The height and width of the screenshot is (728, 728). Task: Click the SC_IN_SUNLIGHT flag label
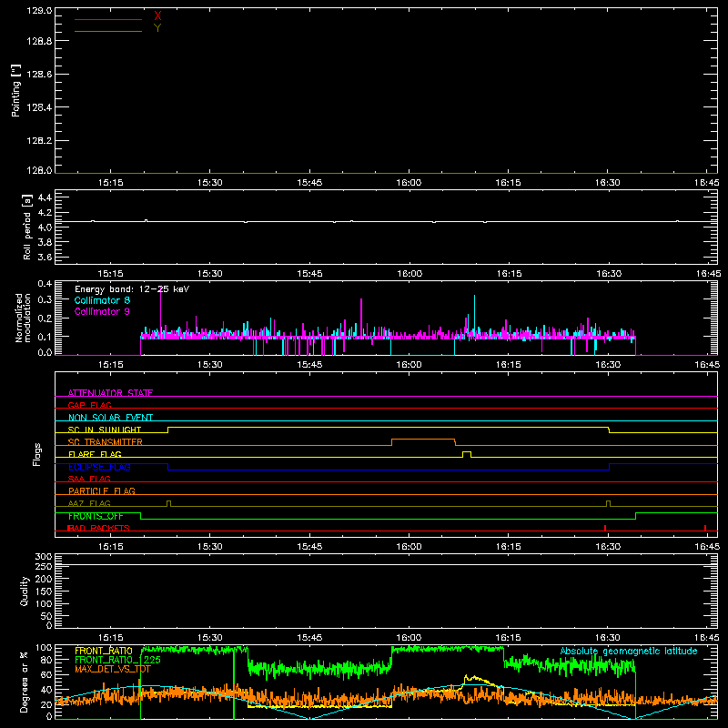pyautogui.click(x=105, y=430)
